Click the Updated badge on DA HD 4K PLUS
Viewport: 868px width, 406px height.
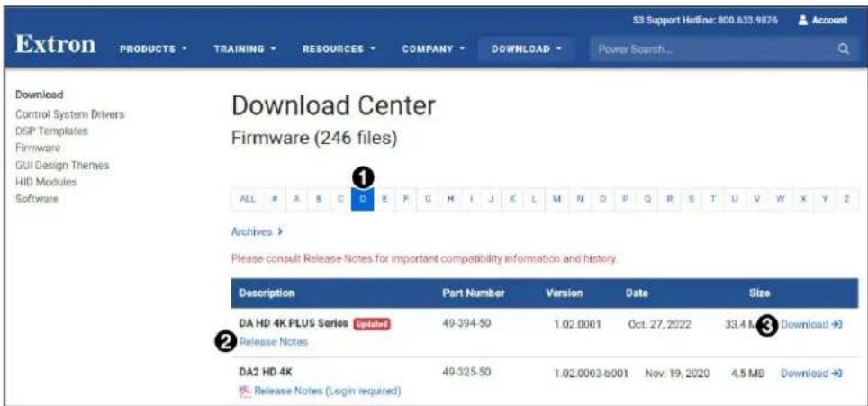tap(372, 324)
